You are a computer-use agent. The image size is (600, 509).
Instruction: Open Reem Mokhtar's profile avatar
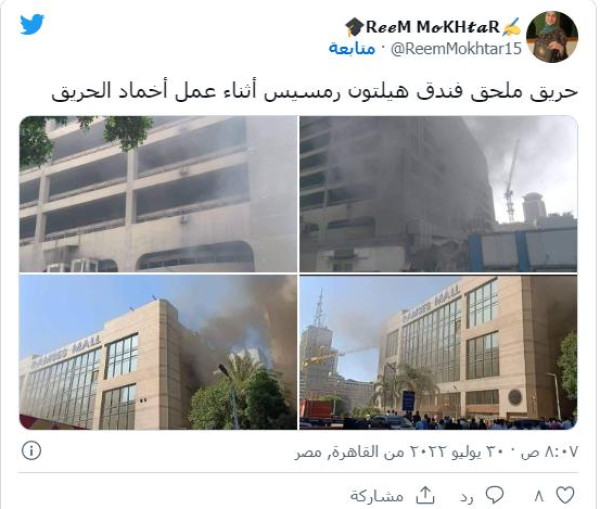(x=552, y=37)
